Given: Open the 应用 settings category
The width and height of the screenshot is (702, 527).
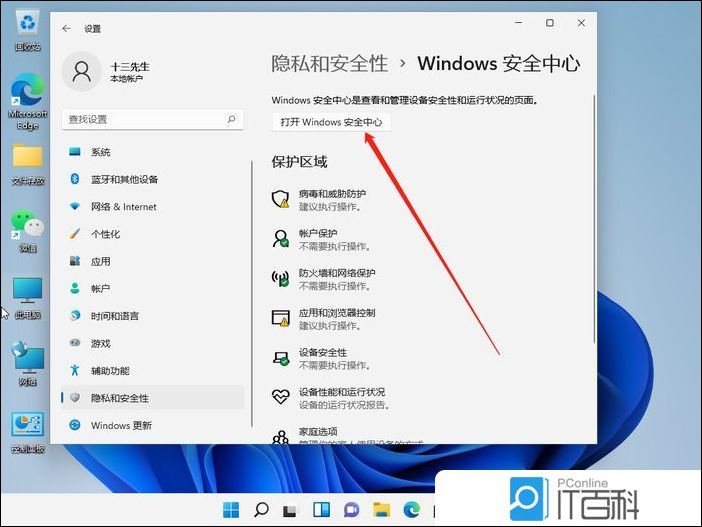Looking at the screenshot, I should (153, 261).
